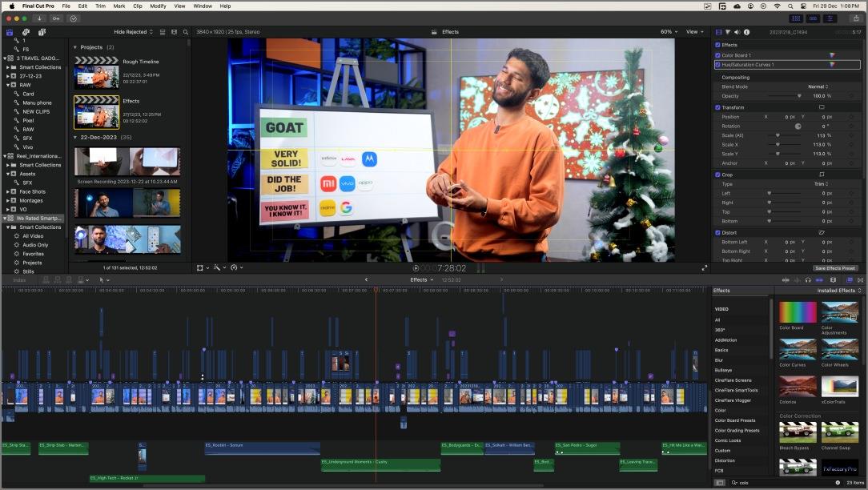Click the browser search magnifier icon

(x=186, y=32)
